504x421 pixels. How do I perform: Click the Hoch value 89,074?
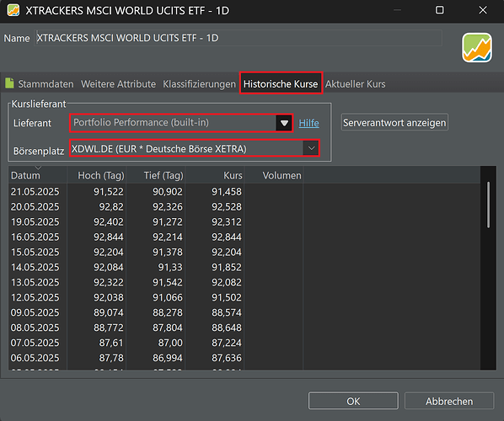tap(109, 312)
